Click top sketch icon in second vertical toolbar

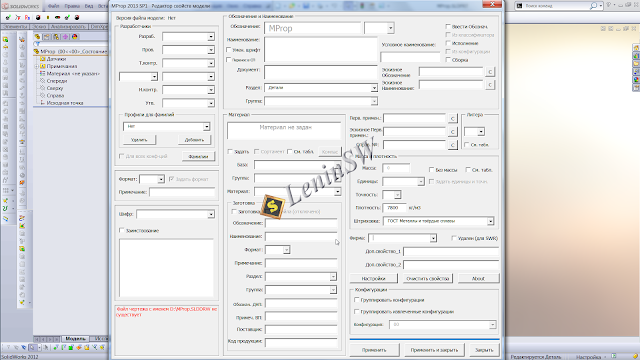(22, 40)
